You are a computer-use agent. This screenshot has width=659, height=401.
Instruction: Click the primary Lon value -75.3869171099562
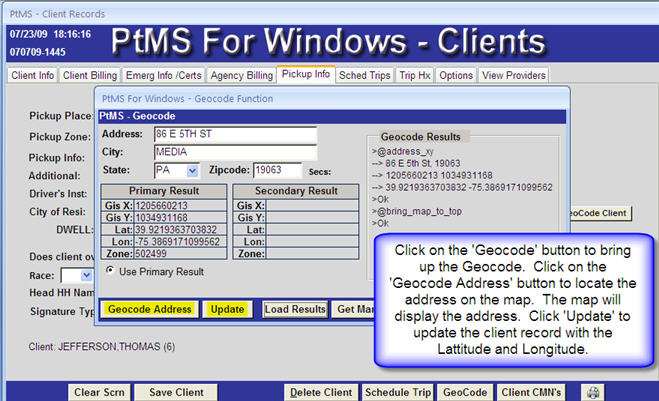(180, 242)
